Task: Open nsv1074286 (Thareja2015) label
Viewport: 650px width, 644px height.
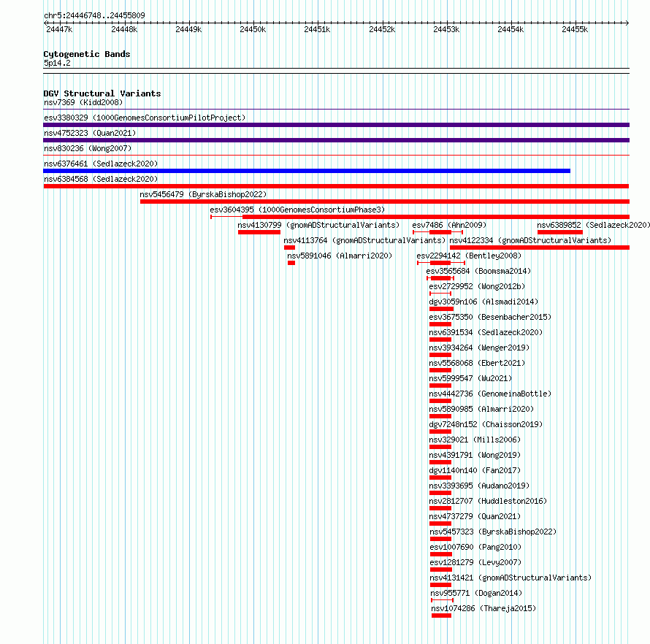Action: click(483, 608)
